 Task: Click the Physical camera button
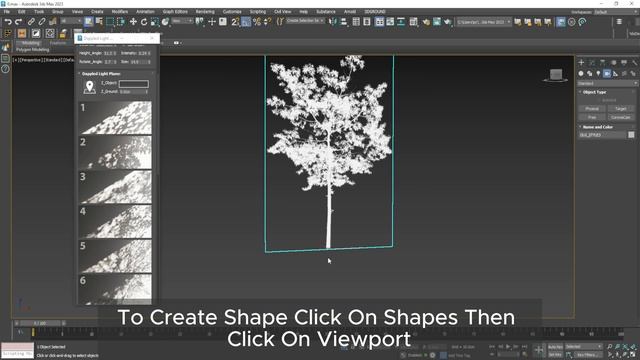592,109
